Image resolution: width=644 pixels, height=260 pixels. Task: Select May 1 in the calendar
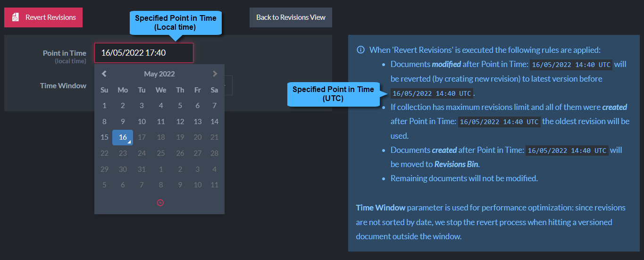coord(105,106)
